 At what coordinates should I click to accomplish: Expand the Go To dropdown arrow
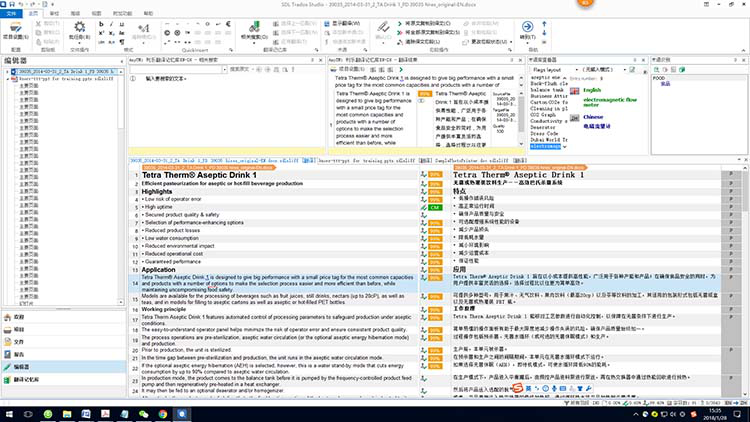528,43
